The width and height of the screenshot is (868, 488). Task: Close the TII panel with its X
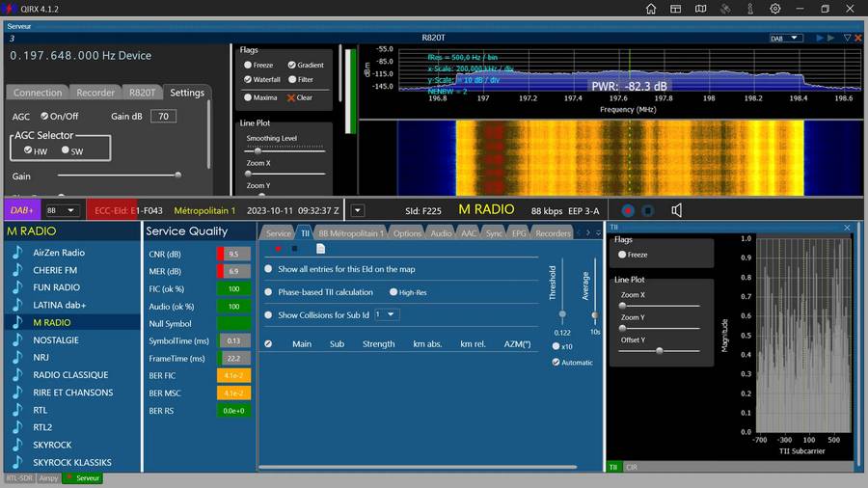[x=847, y=228]
